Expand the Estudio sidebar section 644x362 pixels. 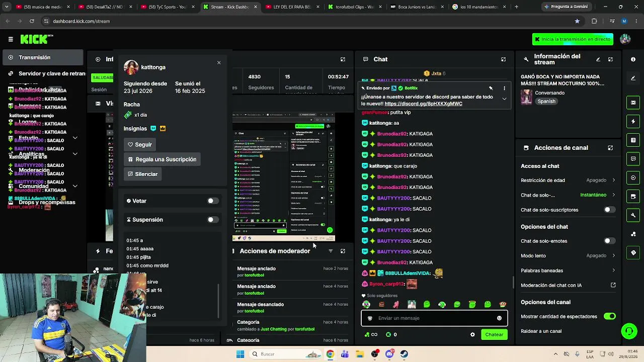75,138
